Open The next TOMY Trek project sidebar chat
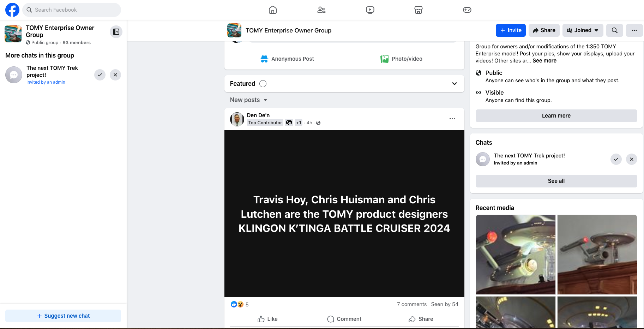Screen dimensions: 644x329 [52, 72]
